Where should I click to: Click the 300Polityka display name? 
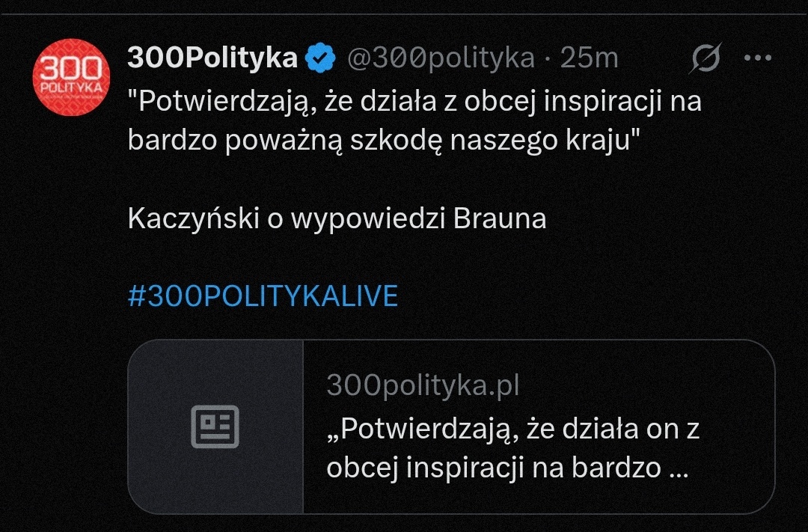click(212, 58)
